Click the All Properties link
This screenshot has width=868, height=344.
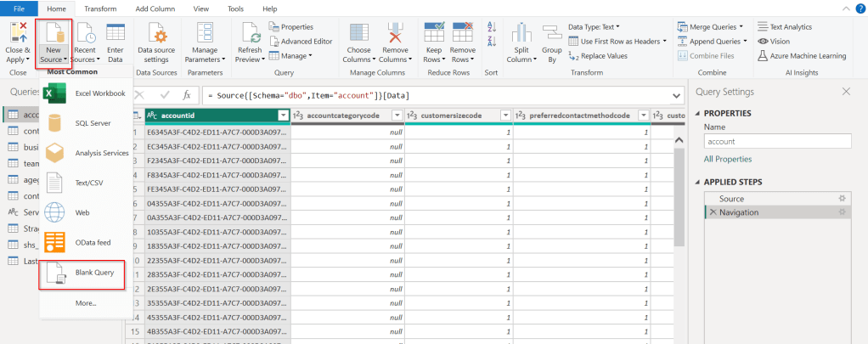(x=727, y=159)
